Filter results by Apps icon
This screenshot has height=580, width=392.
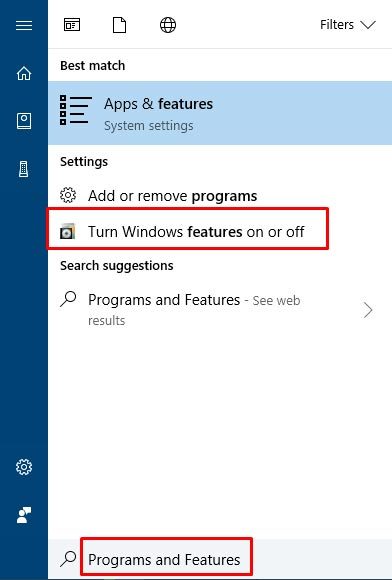click(x=72, y=25)
